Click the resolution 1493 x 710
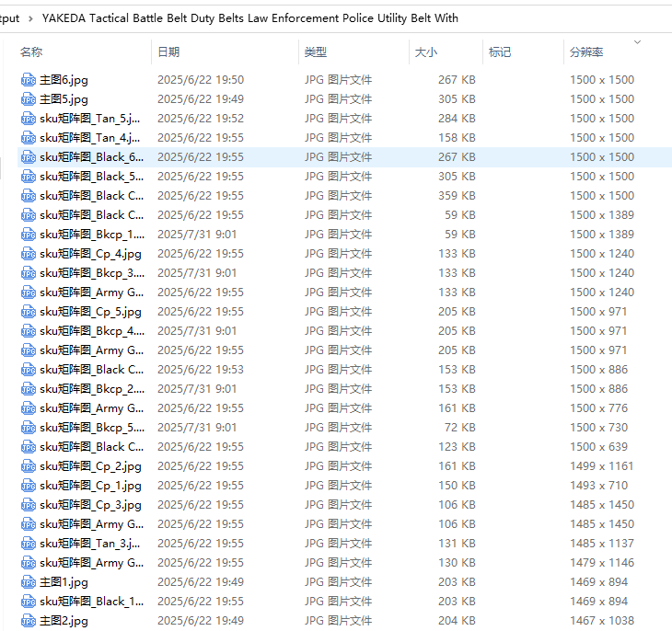 [x=598, y=486]
